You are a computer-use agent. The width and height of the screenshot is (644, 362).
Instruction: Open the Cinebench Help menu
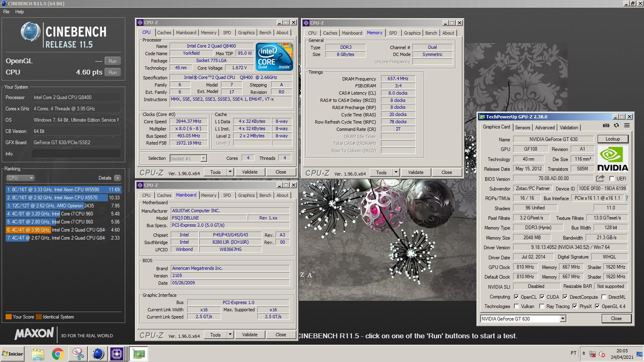(x=20, y=12)
